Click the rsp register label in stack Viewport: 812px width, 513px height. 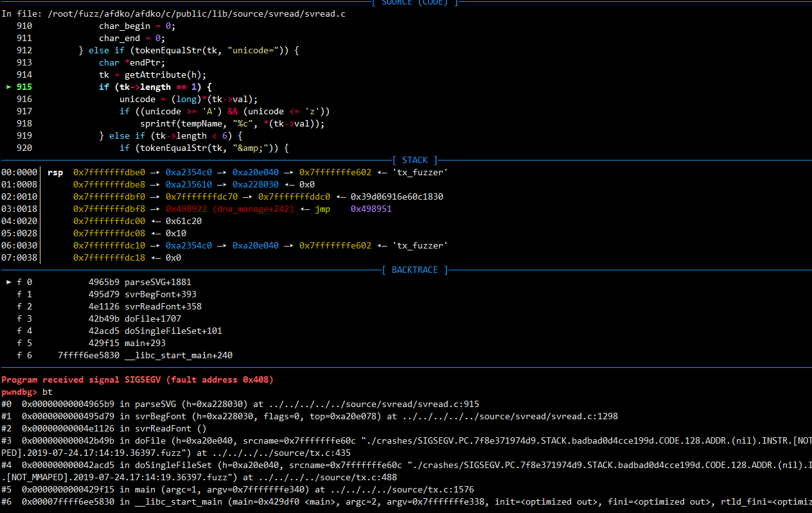click(55, 172)
